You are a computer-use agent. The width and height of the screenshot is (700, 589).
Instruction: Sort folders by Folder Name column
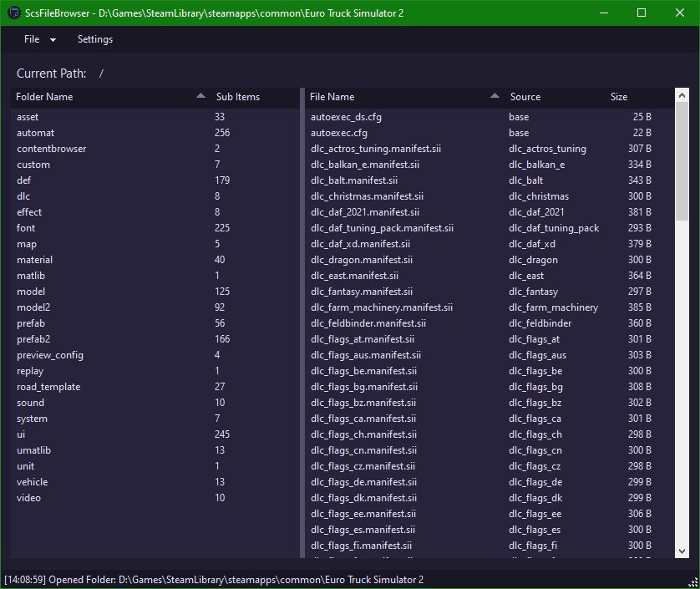pyautogui.click(x=110, y=97)
